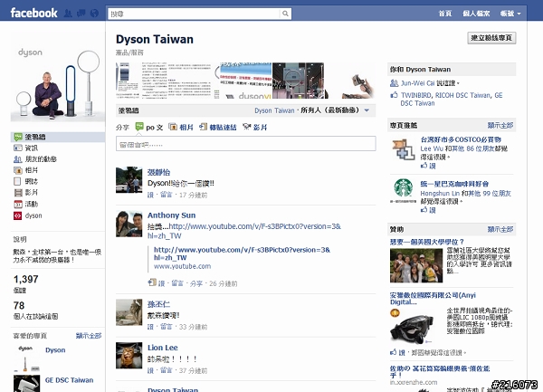Click Lion Lee's cat avatar
This screenshot has height=392, width=543.
(129, 355)
